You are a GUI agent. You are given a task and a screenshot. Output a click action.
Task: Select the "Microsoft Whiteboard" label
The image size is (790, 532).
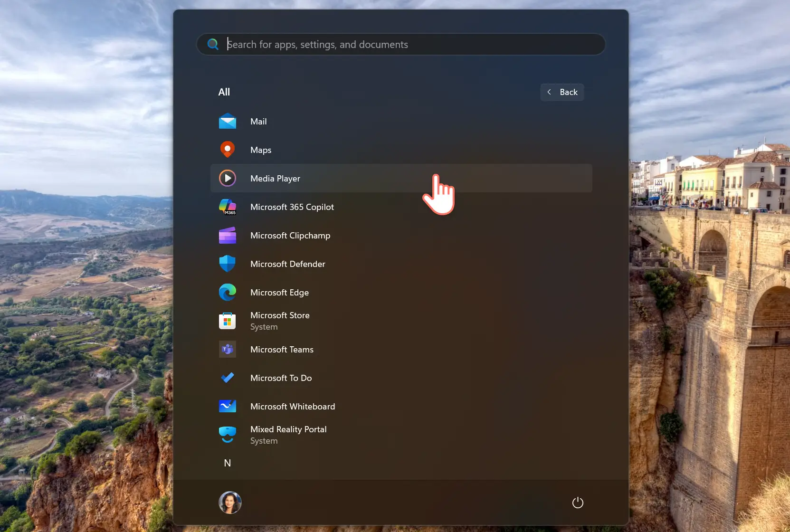[x=293, y=407]
